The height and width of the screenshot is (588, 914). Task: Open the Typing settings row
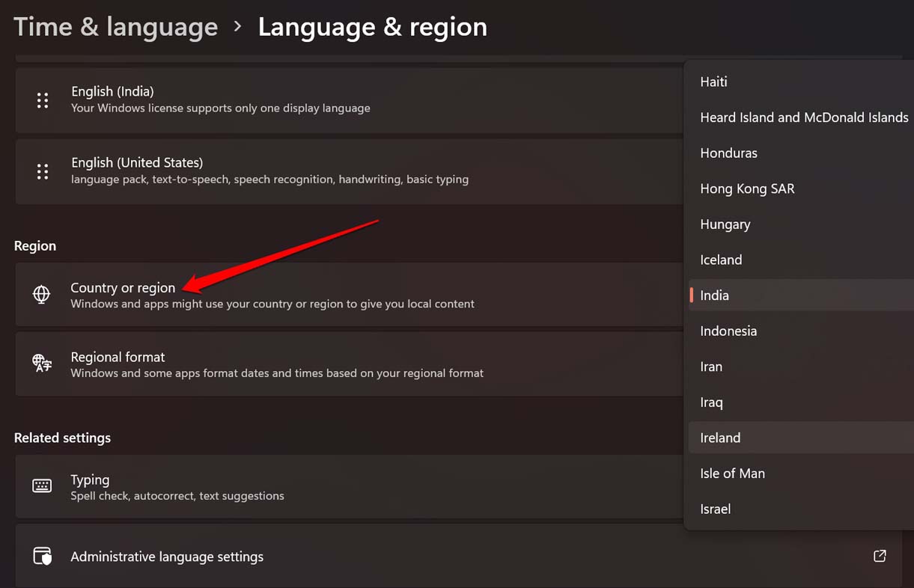pos(350,486)
